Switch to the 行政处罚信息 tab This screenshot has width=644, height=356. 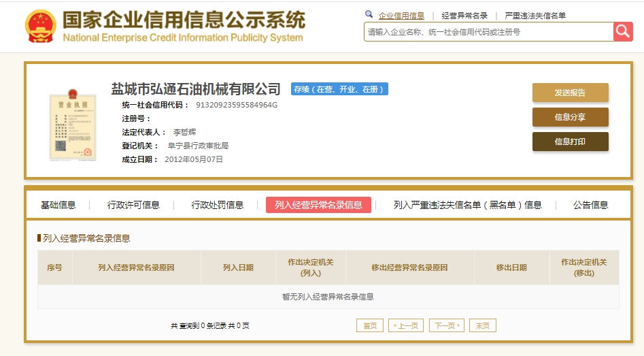[x=217, y=205]
